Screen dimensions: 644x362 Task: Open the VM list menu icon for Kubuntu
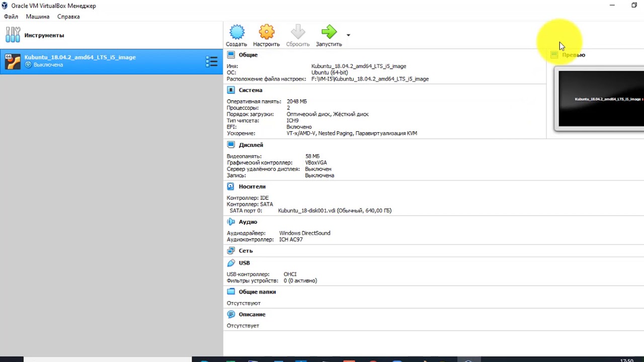pyautogui.click(x=212, y=61)
